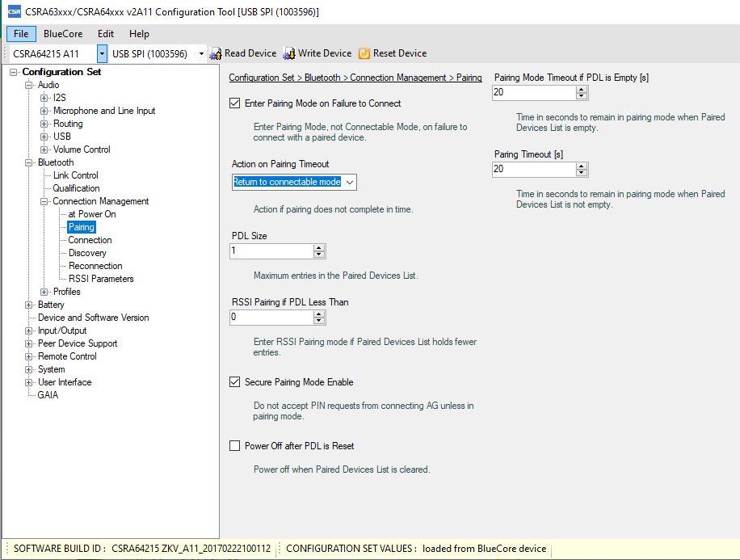Open the CSRA64215 A11 device dropdown

tap(102, 53)
